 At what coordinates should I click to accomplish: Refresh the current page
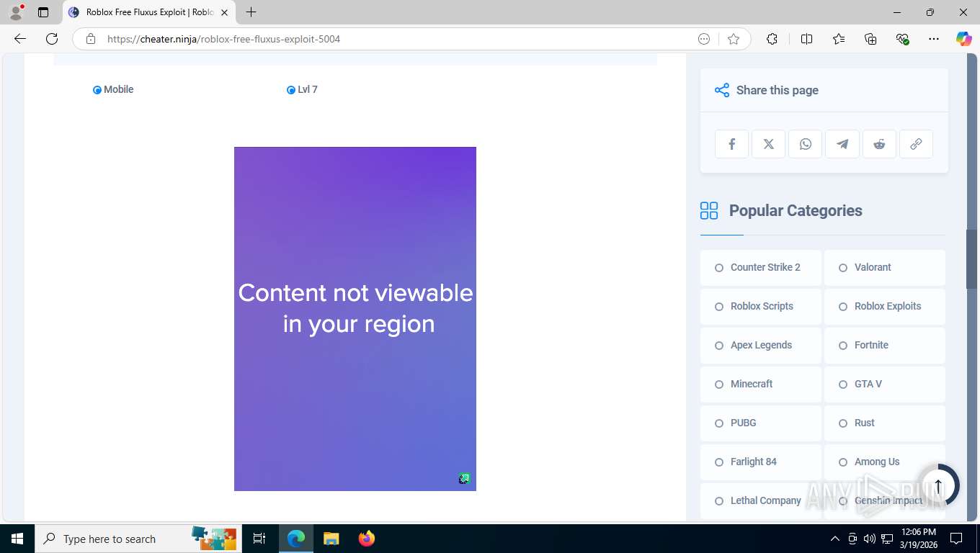point(52,39)
